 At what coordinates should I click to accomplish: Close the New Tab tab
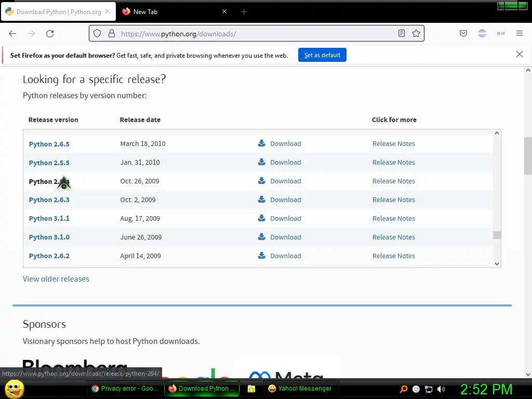coord(224,11)
